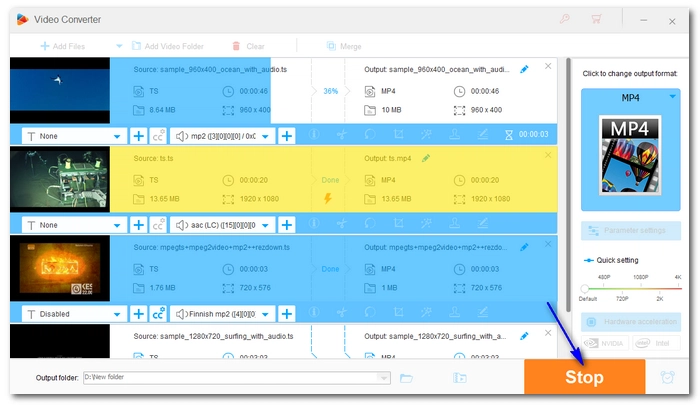Image resolution: width=700 pixels, height=405 pixels.
Task: Open file info for ocean sample row
Action: tap(314, 134)
